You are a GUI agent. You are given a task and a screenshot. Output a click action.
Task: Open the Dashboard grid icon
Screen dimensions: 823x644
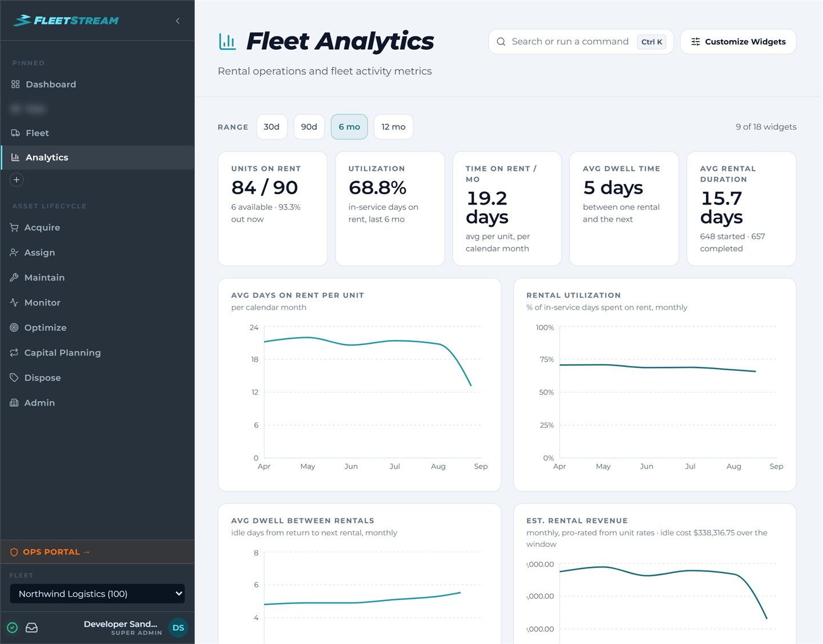pos(15,85)
